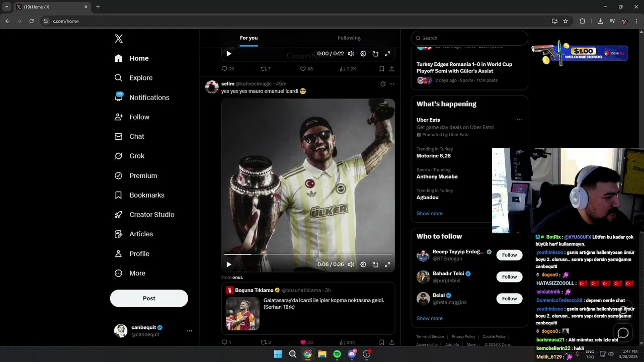Enter fullscreen on the 0:36 video
The width and height of the screenshot is (644, 362).
[x=387, y=264]
